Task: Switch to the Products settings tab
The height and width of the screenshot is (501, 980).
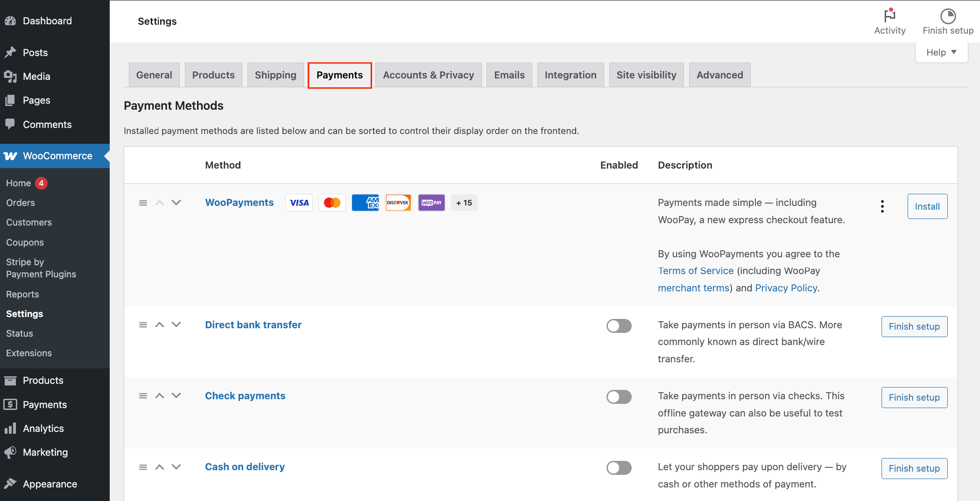Action: (x=213, y=75)
